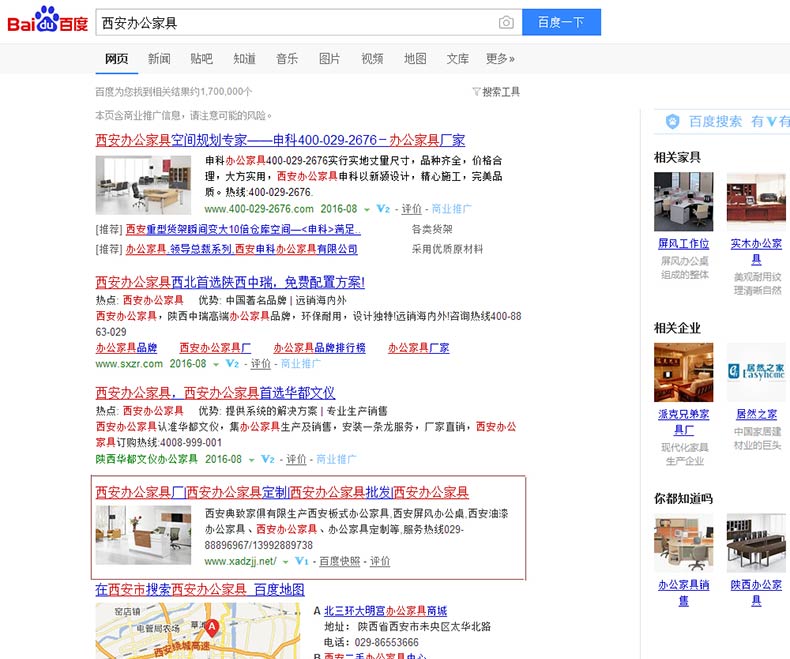Open the 屏风工作位 link

(x=684, y=243)
